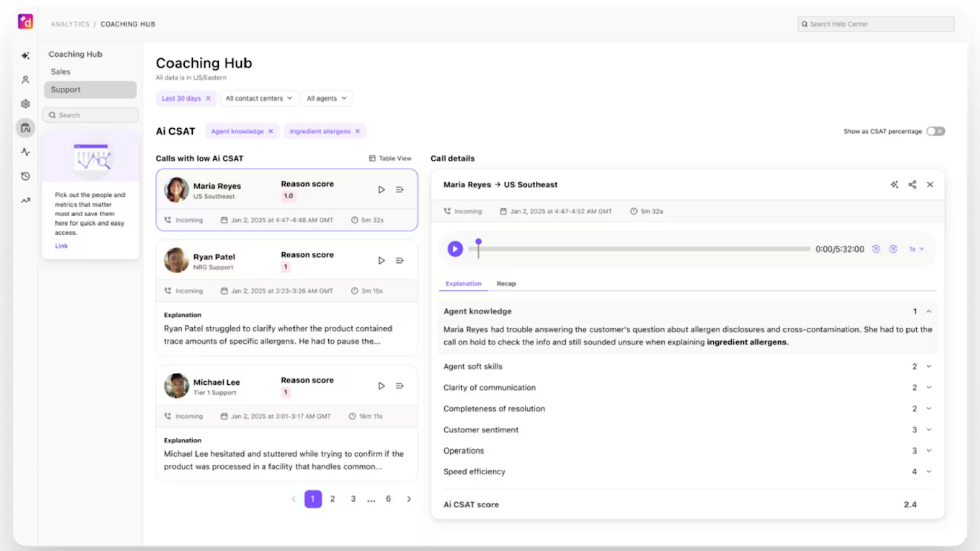
Task: Open transcript list icon for Maria Reyes
Action: pos(400,190)
